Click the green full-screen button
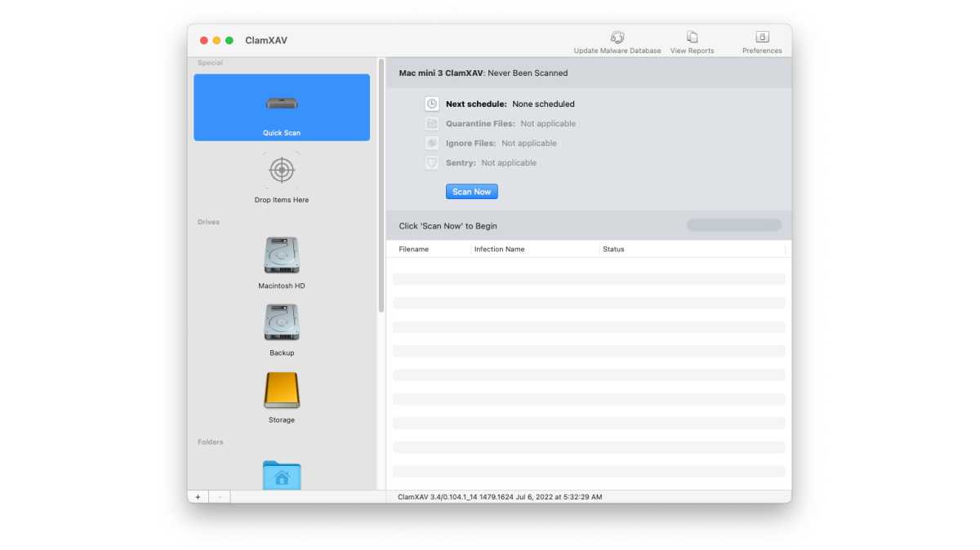Viewport: 980px width, 550px height. [x=229, y=41]
